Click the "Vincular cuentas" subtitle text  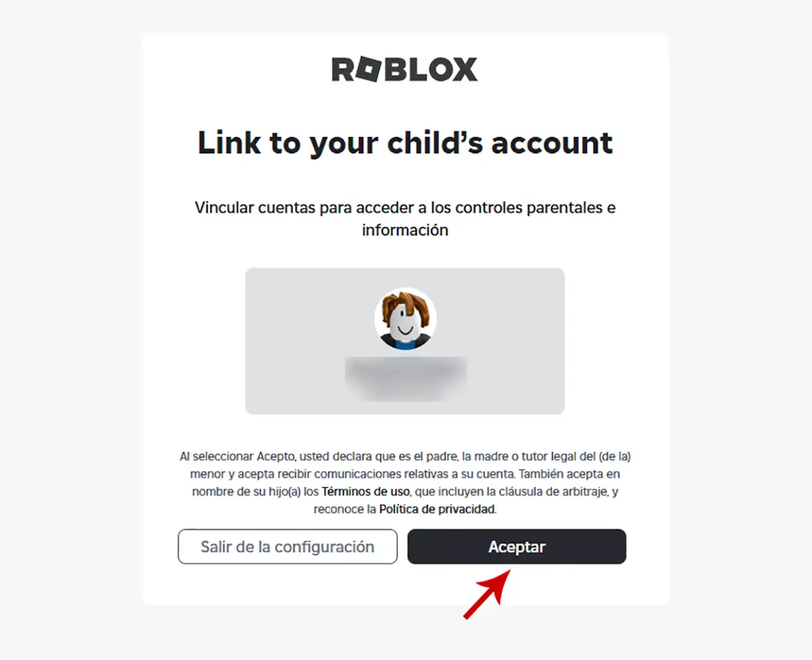pyautogui.click(x=405, y=219)
